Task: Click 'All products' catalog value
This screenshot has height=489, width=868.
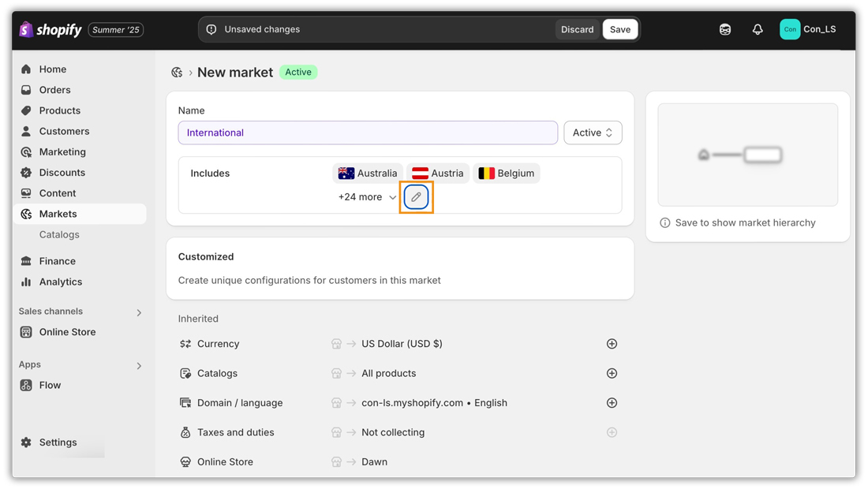Action: pyautogui.click(x=388, y=373)
